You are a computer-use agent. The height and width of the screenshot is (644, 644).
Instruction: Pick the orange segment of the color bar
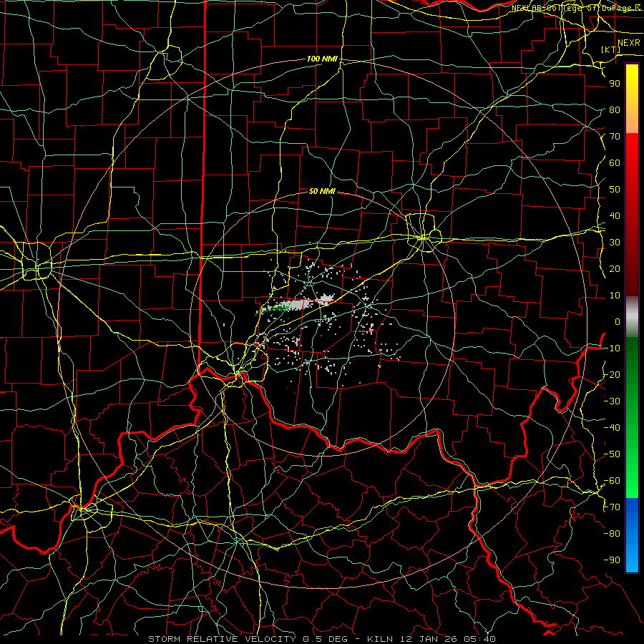[x=632, y=122]
